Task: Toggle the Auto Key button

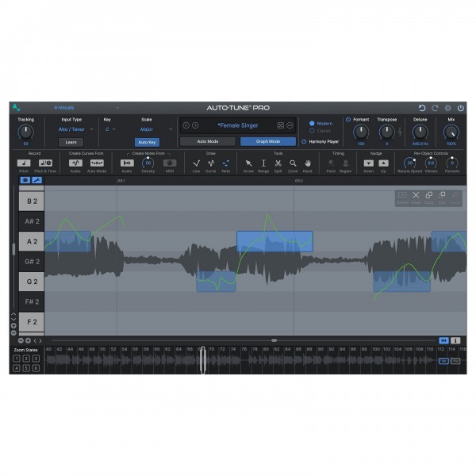Action: click(147, 142)
